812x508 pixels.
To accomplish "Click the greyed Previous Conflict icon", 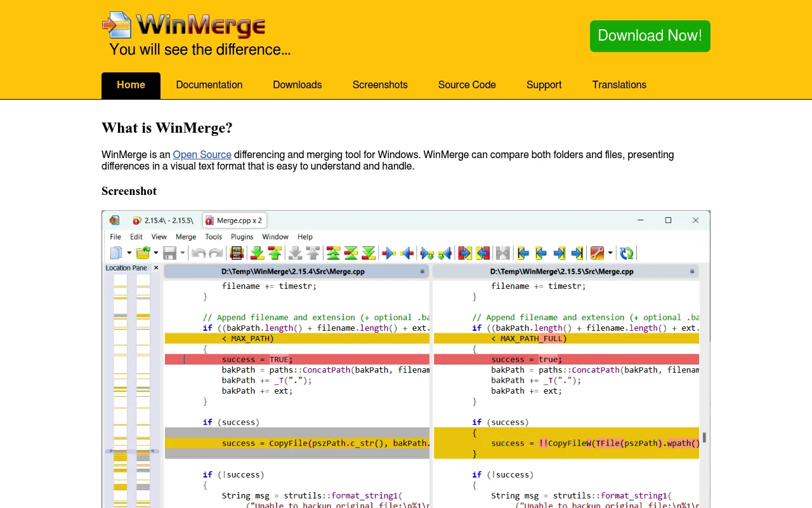I will (x=313, y=253).
